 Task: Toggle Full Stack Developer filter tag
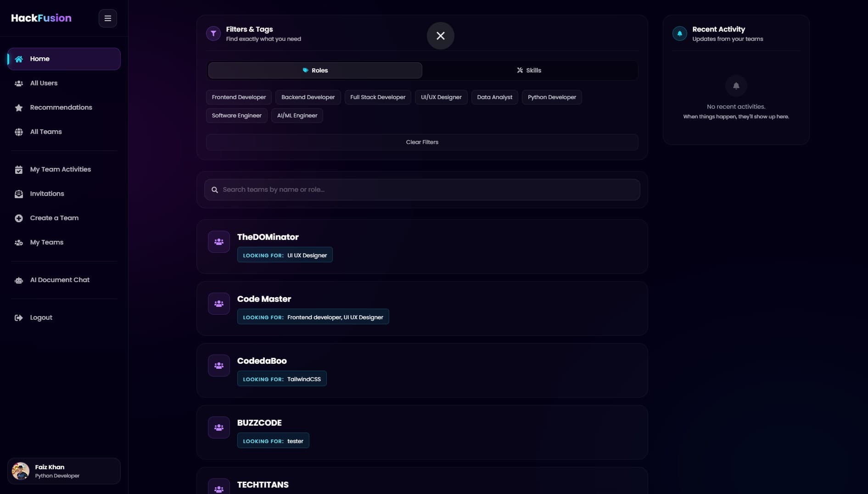pos(378,97)
